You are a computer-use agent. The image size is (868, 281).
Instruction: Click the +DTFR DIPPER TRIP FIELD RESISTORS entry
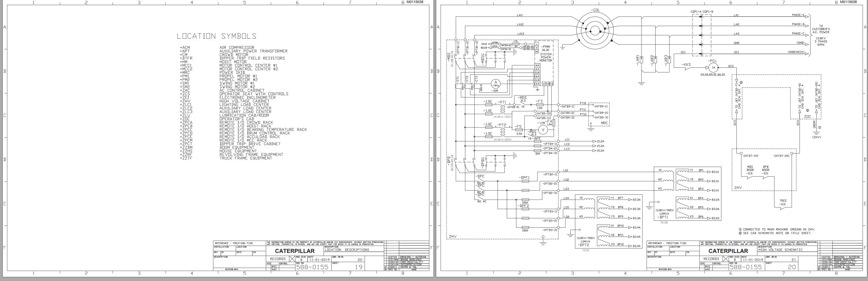(x=232, y=58)
